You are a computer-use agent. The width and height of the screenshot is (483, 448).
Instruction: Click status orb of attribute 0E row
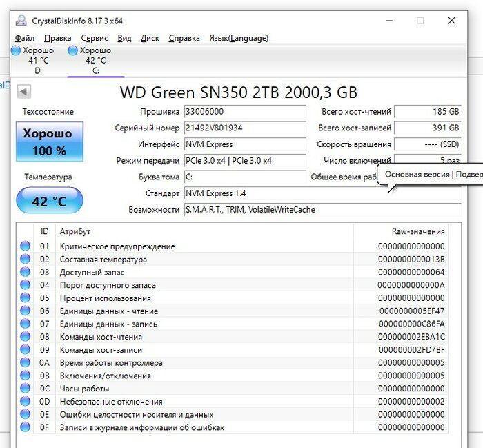pos(26,414)
